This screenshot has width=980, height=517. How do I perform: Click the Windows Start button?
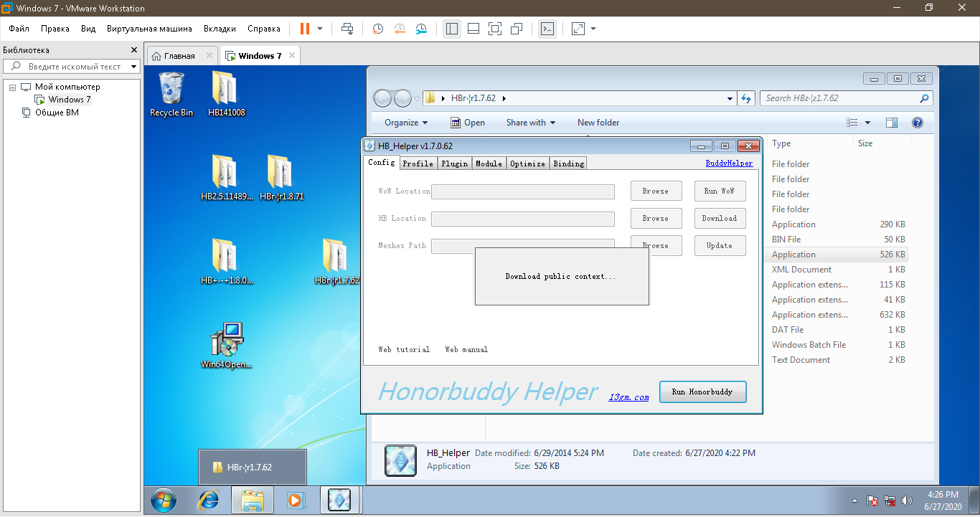coord(164,500)
